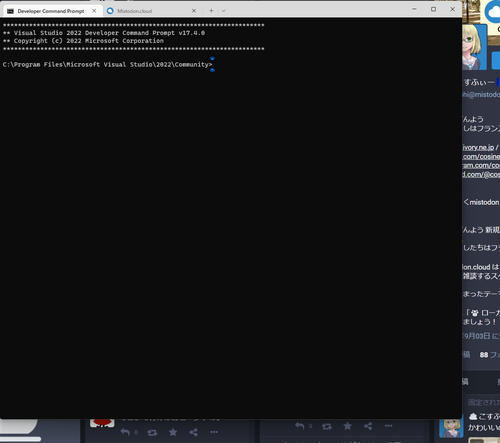Close the Developer Command Prompt tab

94,11
